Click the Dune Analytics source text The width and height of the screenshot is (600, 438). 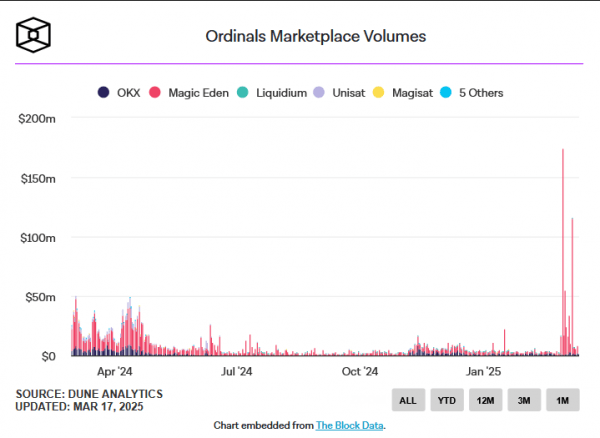(x=89, y=394)
